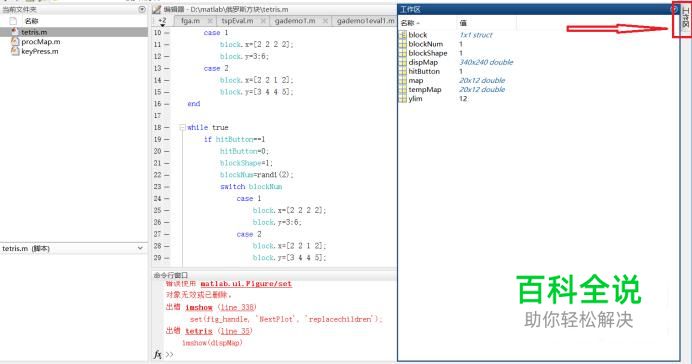
Task: Open matlab.ui.Figure/set error link
Action: (x=246, y=284)
